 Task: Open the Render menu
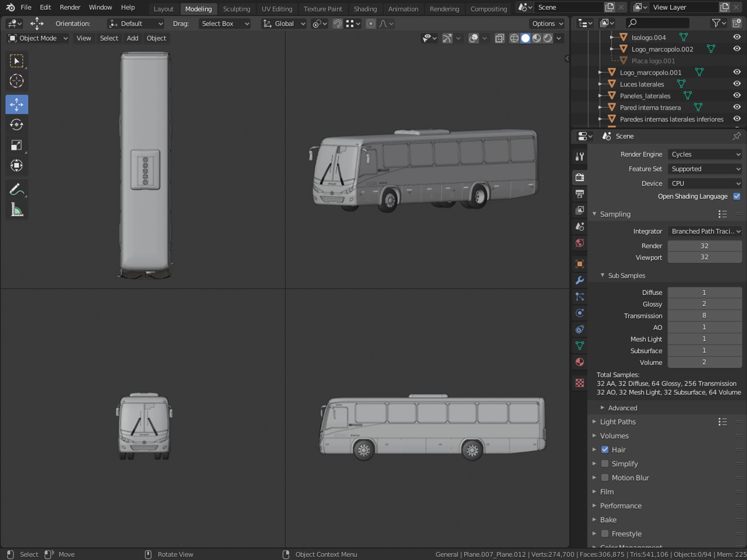coord(70,7)
